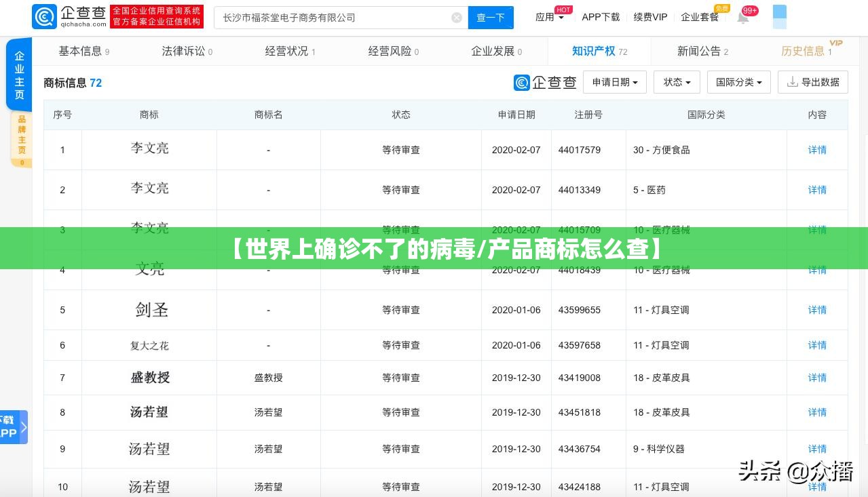Switch to the 新闻公告 tab
This screenshot has height=497, width=868.
[702, 51]
